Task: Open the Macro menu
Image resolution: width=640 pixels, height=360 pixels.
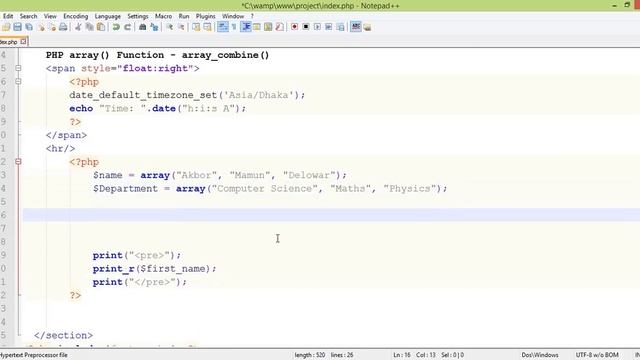Action: pyautogui.click(x=163, y=16)
